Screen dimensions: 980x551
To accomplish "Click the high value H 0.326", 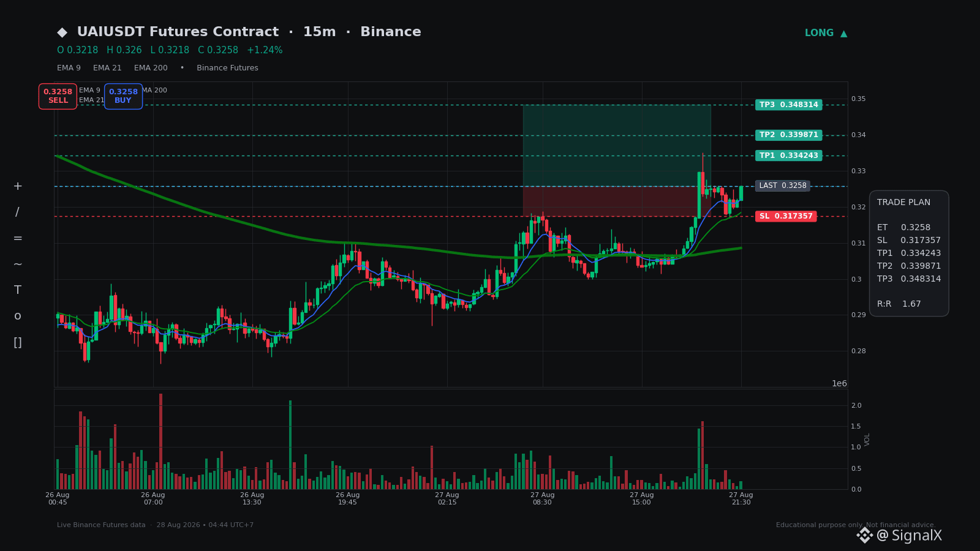I will point(124,50).
